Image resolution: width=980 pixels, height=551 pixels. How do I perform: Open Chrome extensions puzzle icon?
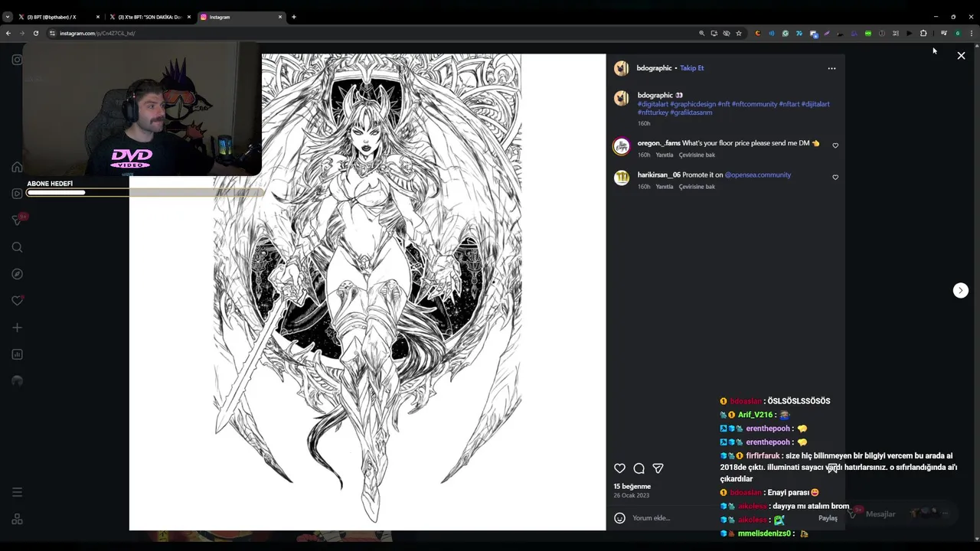(x=923, y=33)
